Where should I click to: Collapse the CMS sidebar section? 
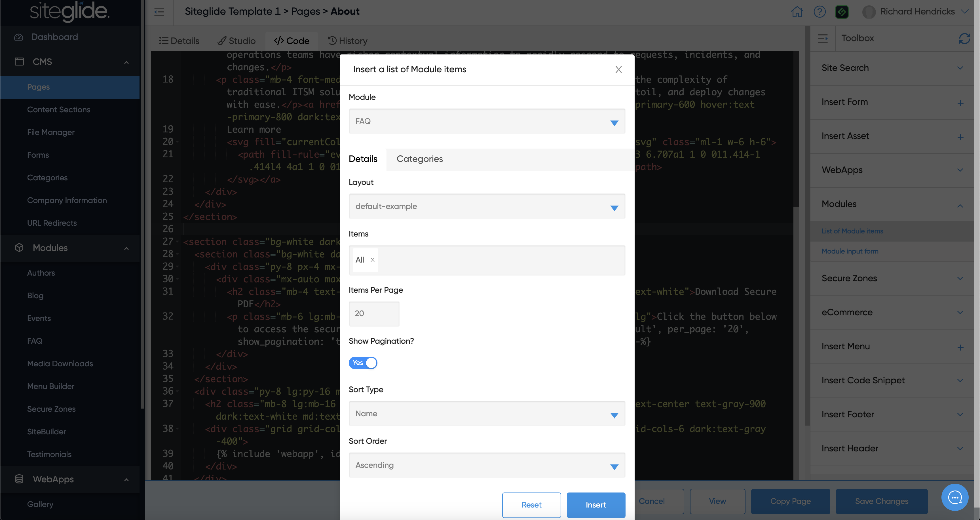[126, 62]
